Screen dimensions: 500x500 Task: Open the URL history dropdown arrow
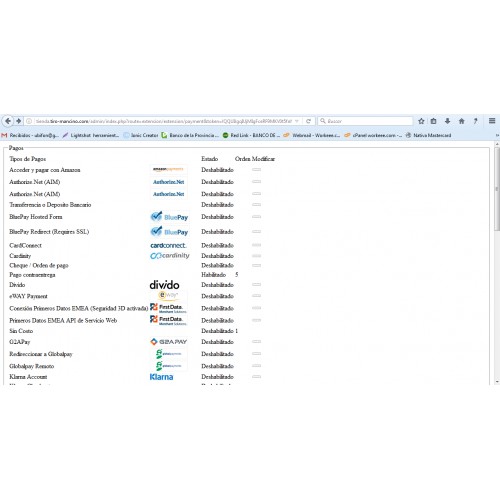[297, 121]
